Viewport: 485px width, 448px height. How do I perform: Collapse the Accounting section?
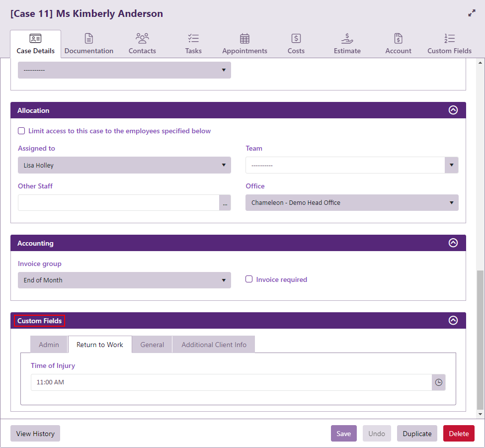tap(453, 243)
